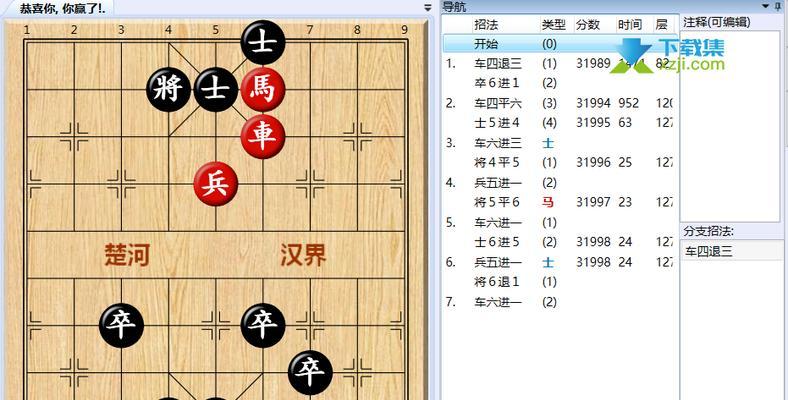This screenshot has height=400, width=788.
Task: Select the final move 车六进一 on row 7
Action: click(x=498, y=302)
